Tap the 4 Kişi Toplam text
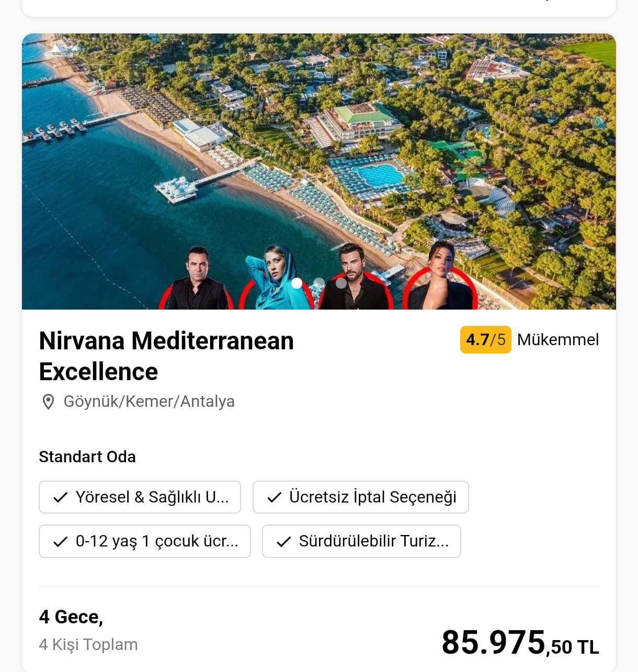This screenshot has width=638, height=672. point(88,644)
